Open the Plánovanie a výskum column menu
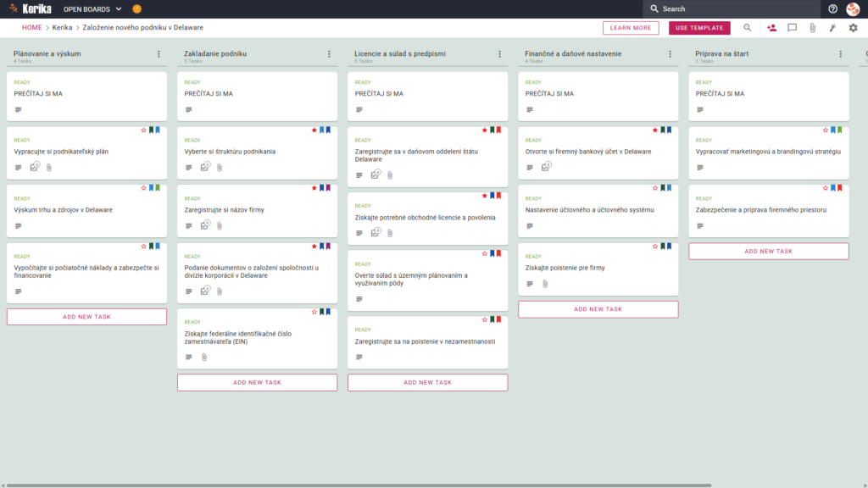The image size is (868, 488). pos(159,54)
